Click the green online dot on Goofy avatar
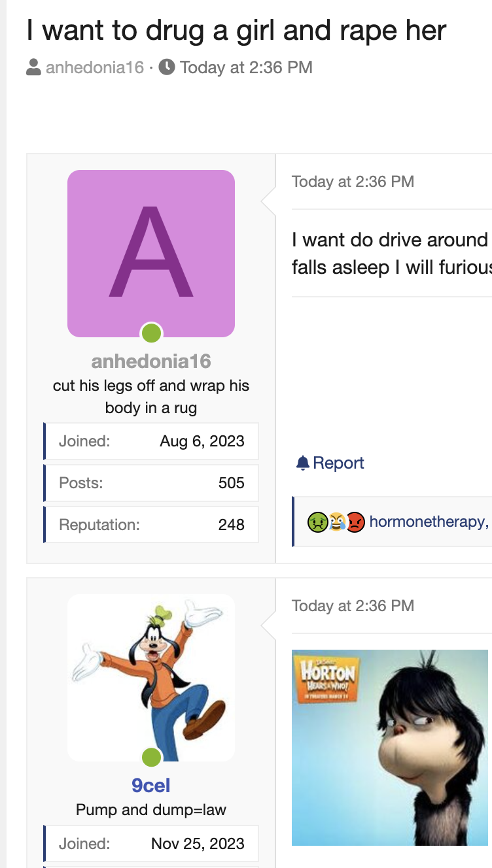The height and width of the screenshot is (868, 492). tap(151, 758)
